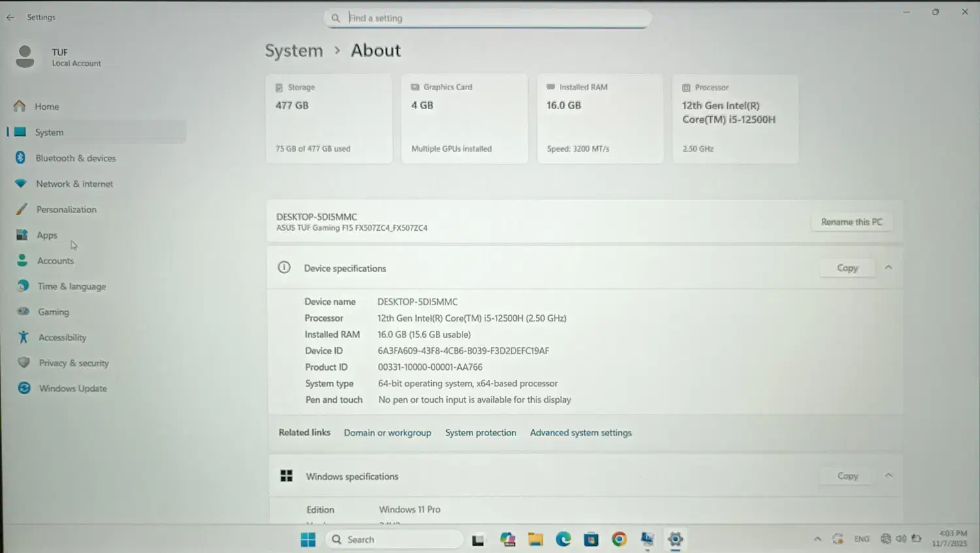Copy the device specifications
This screenshot has width=980, height=553.
(847, 268)
